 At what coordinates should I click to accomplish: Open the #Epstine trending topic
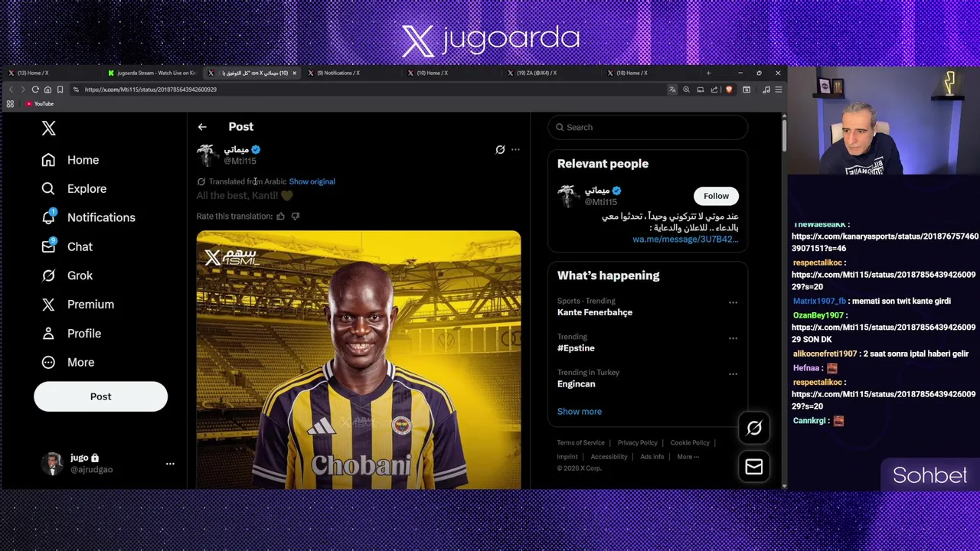point(576,348)
